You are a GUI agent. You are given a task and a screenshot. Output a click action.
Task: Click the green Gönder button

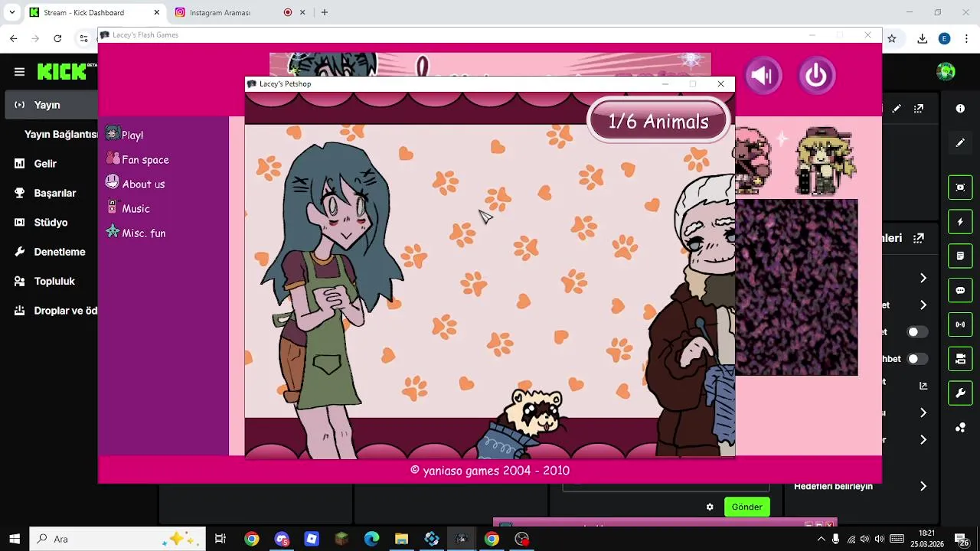(746, 507)
